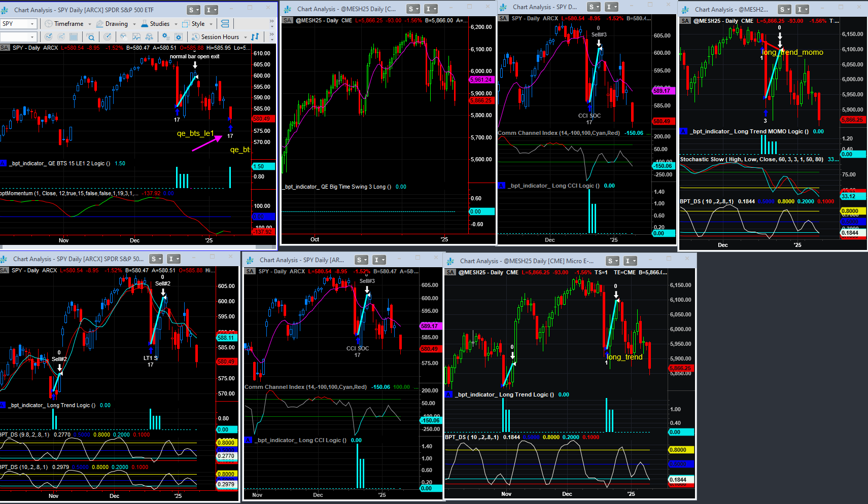Expand the Session Hours dropdown arrow
Screen dimensions: 868x504
pos(246,37)
